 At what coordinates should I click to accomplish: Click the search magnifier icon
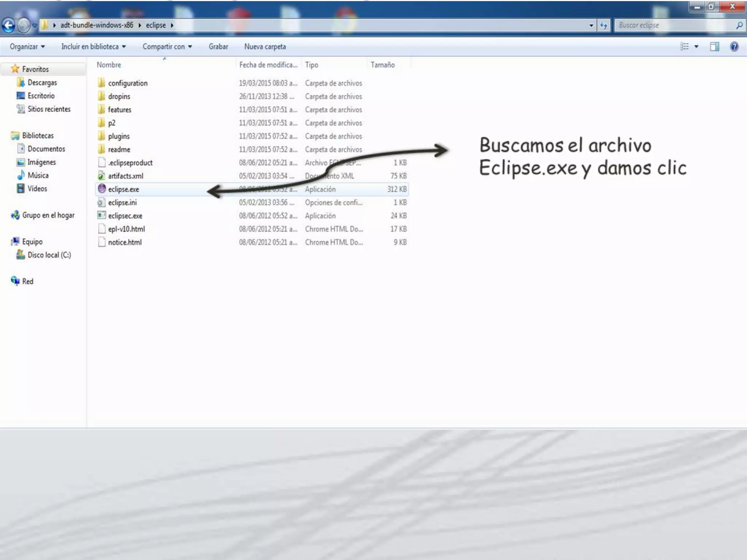pyautogui.click(x=739, y=25)
